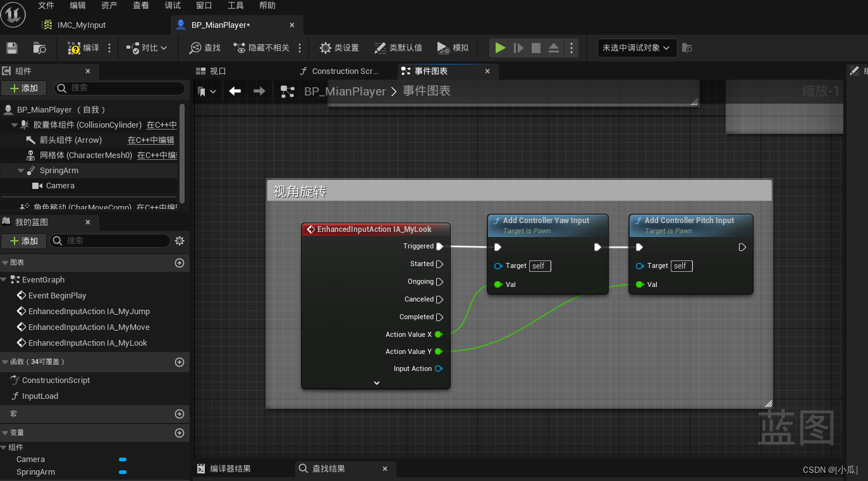Click the Eject playback icon
Screen dimensions: 868x481
(x=553, y=48)
